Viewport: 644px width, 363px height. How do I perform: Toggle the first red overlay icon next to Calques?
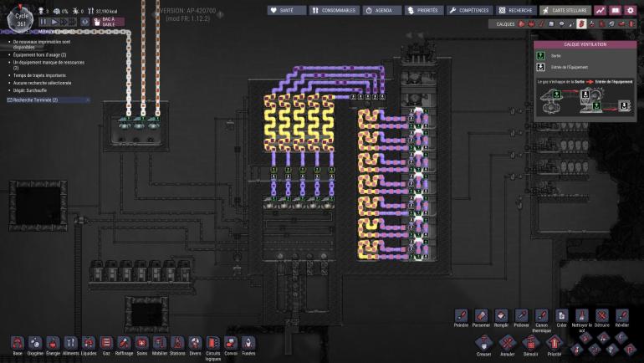point(522,23)
